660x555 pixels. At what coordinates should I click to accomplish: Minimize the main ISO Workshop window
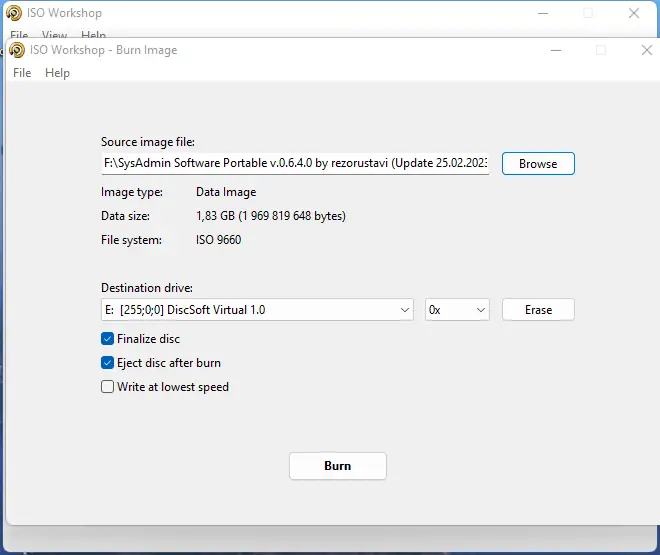point(543,14)
